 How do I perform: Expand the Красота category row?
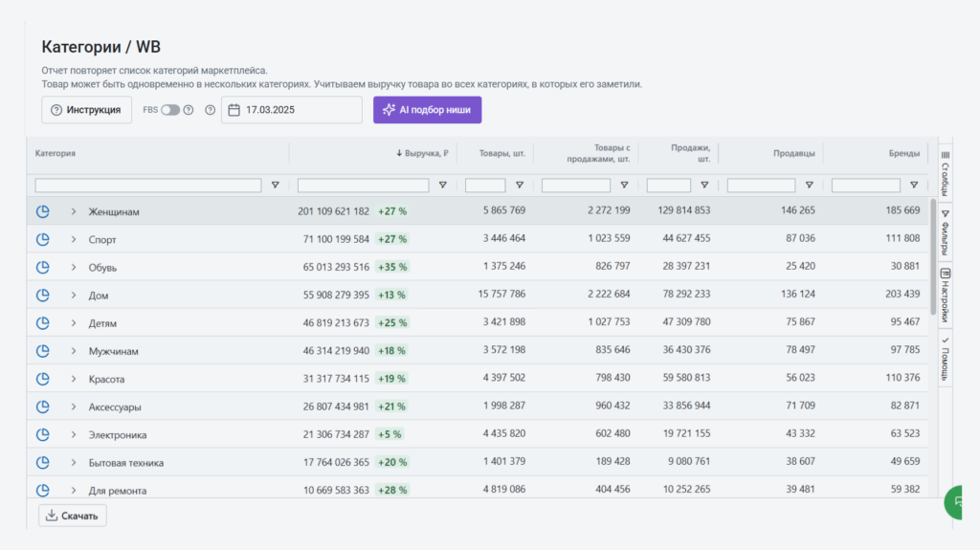tap(74, 379)
